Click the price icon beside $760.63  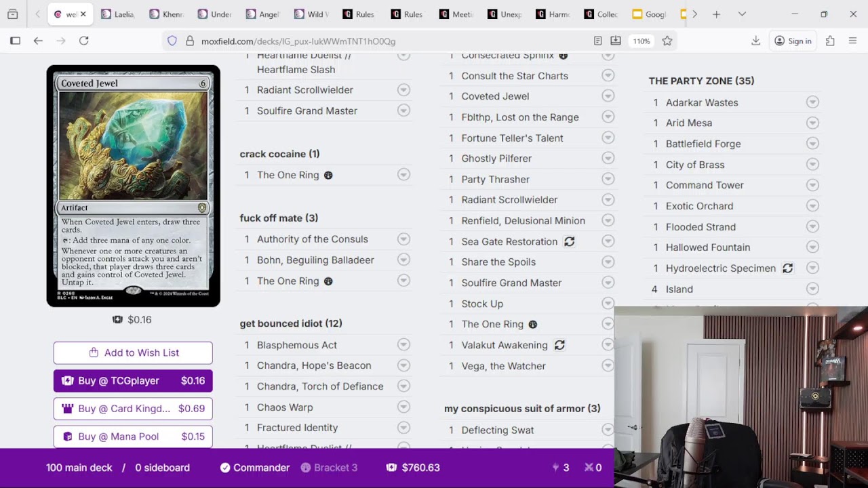click(x=391, y=468)
